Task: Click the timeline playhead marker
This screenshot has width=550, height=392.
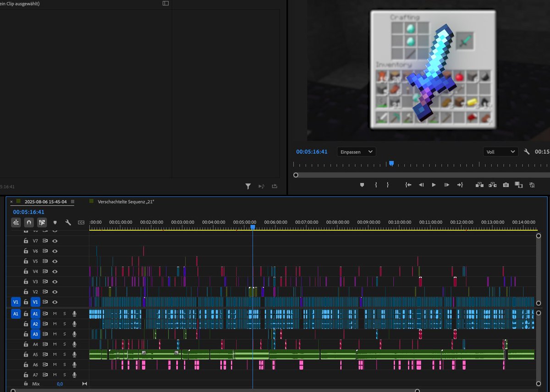Action: tap(253, 227)
